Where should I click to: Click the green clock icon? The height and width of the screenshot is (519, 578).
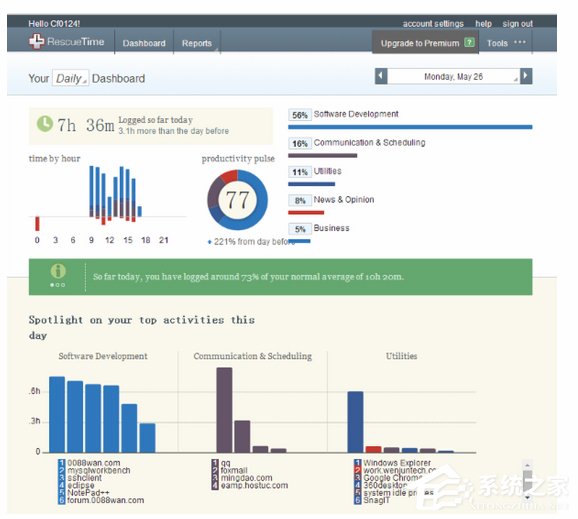pos(45,124)
